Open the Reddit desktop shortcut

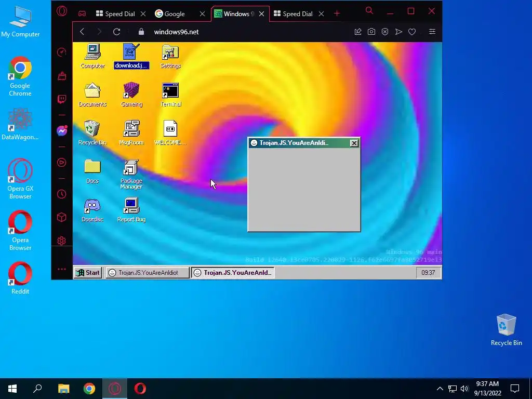[x=20, y=278]
